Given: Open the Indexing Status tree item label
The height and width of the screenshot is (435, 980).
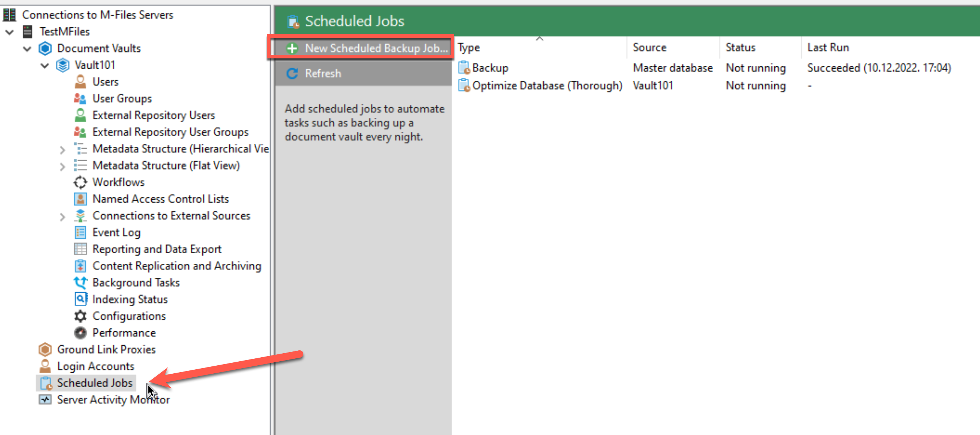Looking at the screenshot, I should pos(130,299).
